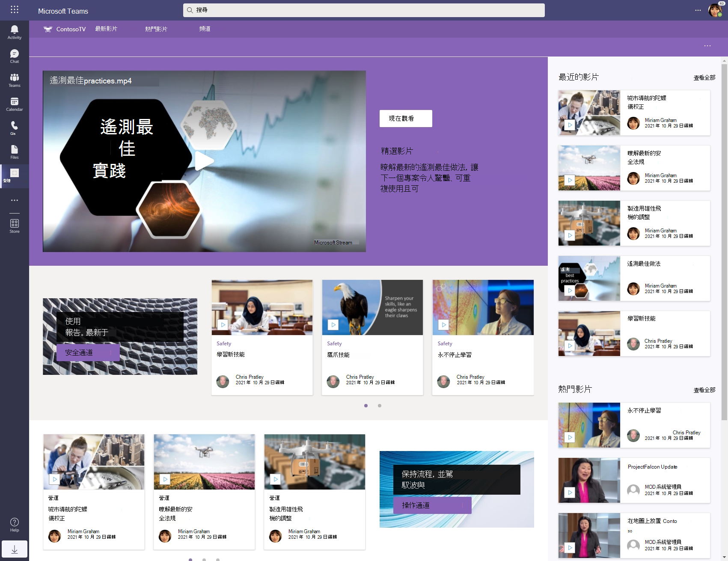728x561 pixels.
Task: Click the 遙測最佳做法 title in recent list
Action: pyautogui.click(x=644, y=264)
